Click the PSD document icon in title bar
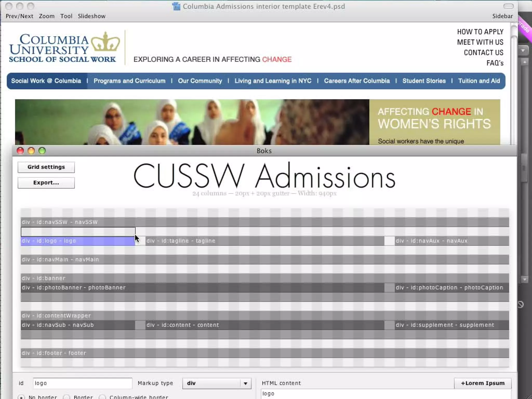 click(x=176, y=6)
